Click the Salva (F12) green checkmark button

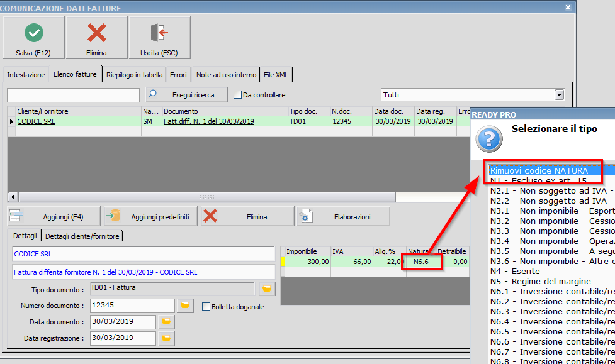click(34, 38)
